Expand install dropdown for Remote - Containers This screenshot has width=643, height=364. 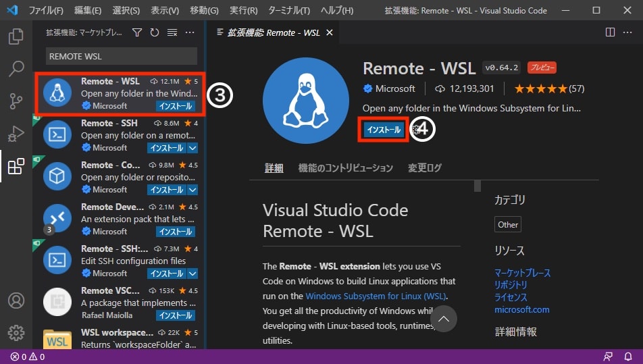(192, 189)
